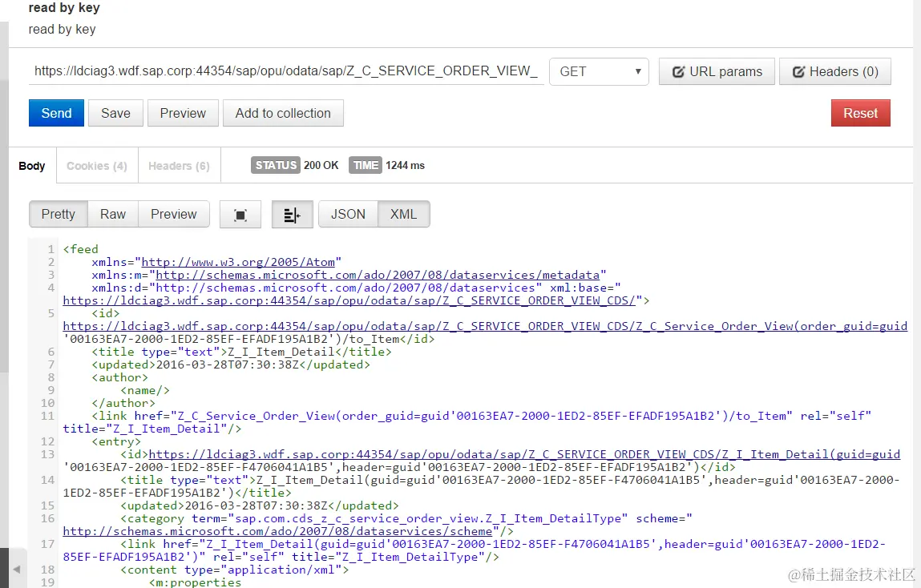The height and width of the screenshot is (588, 921).
Task: Save the request
Action: point(115,113)
